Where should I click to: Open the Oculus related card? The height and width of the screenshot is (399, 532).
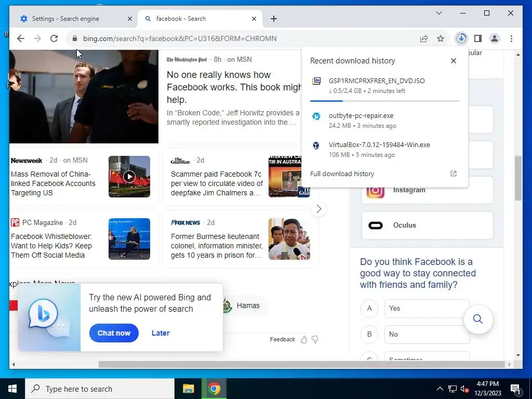[427, 225]
